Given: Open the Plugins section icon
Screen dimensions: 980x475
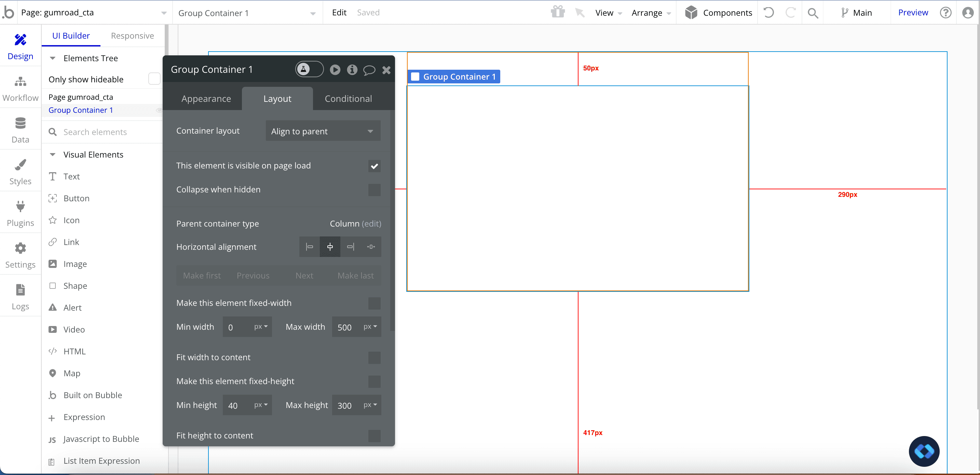Looking at the screenshot, I should click(20, 207).
